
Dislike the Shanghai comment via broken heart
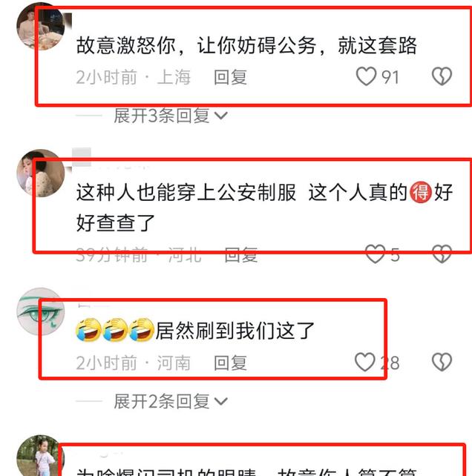442,76
